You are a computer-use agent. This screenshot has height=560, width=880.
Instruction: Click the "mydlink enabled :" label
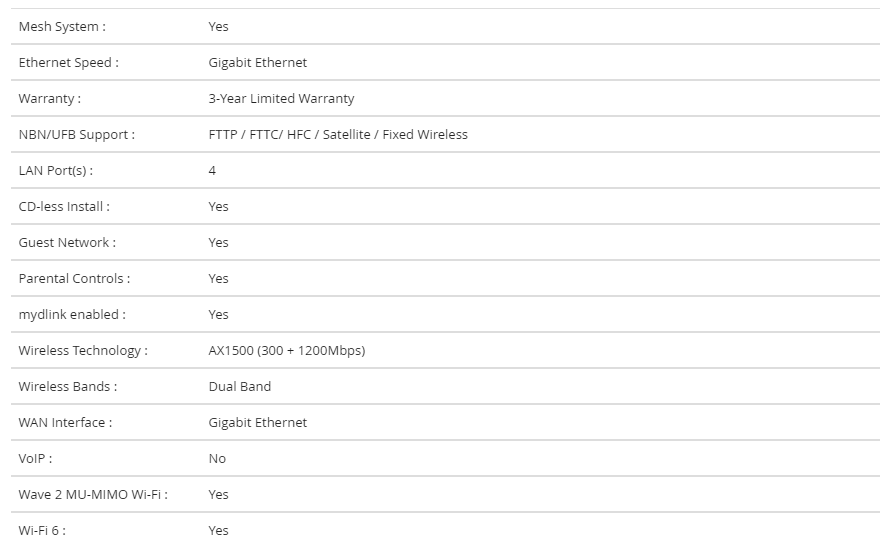tap(72, 315)
